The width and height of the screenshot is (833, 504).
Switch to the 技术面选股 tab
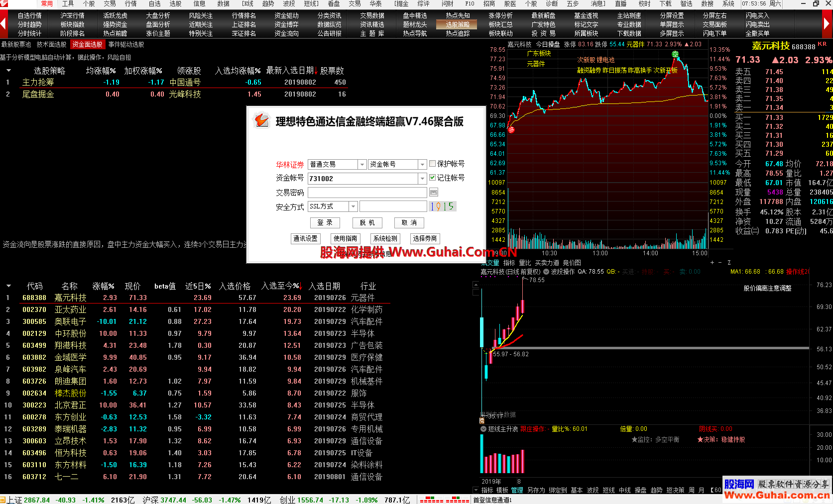52,45
